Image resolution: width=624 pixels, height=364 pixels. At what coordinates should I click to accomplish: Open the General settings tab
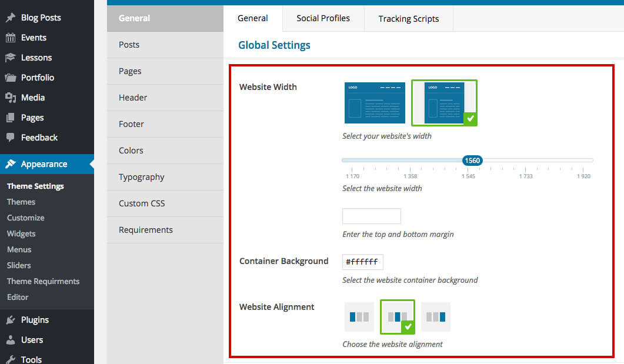pos(253,18)
